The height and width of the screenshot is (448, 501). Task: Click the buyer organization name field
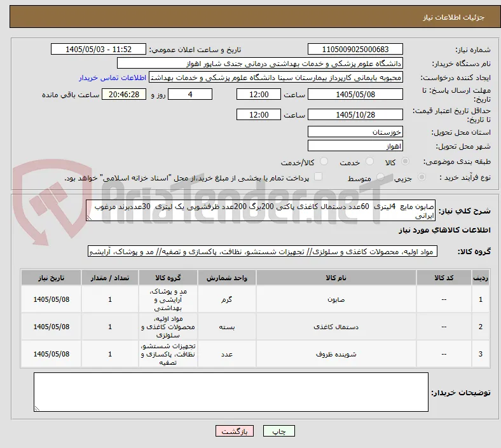(260, 63)
